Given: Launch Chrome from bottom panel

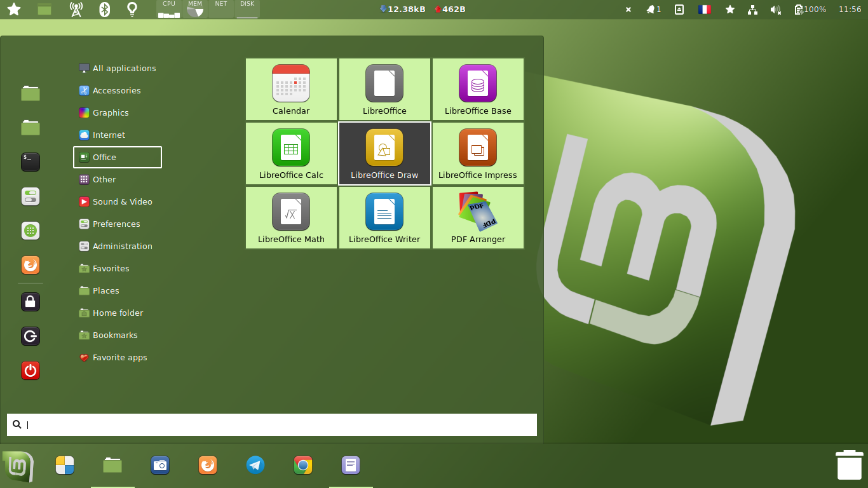Looking at the screenshot, I should pos(303,466).
